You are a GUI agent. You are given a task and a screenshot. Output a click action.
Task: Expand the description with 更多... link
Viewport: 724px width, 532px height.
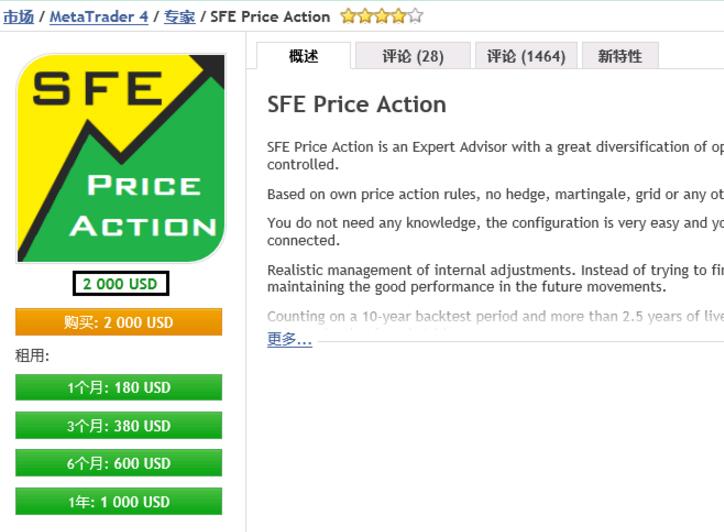pyautogui.click(x=290, y=339)
